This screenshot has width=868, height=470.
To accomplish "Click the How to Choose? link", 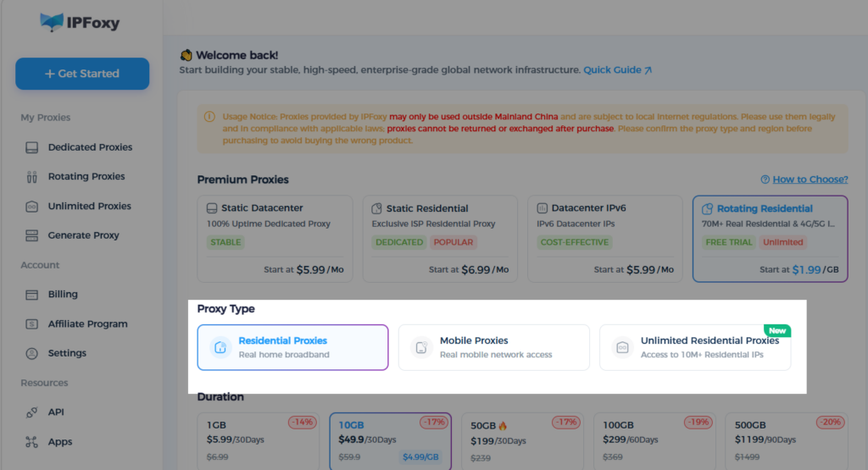I will click(x=810, y=180).
